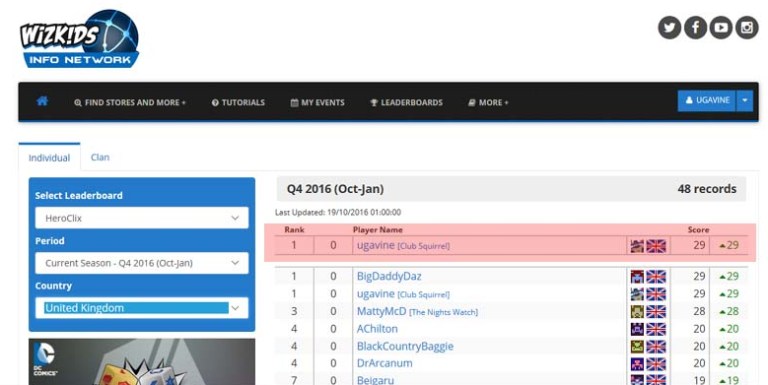Image resolution: width=768 pixels, height=385 pixels.
Task: Click the DC Comics dice banner
Action: pyautogui.click(x=142, y=361)
